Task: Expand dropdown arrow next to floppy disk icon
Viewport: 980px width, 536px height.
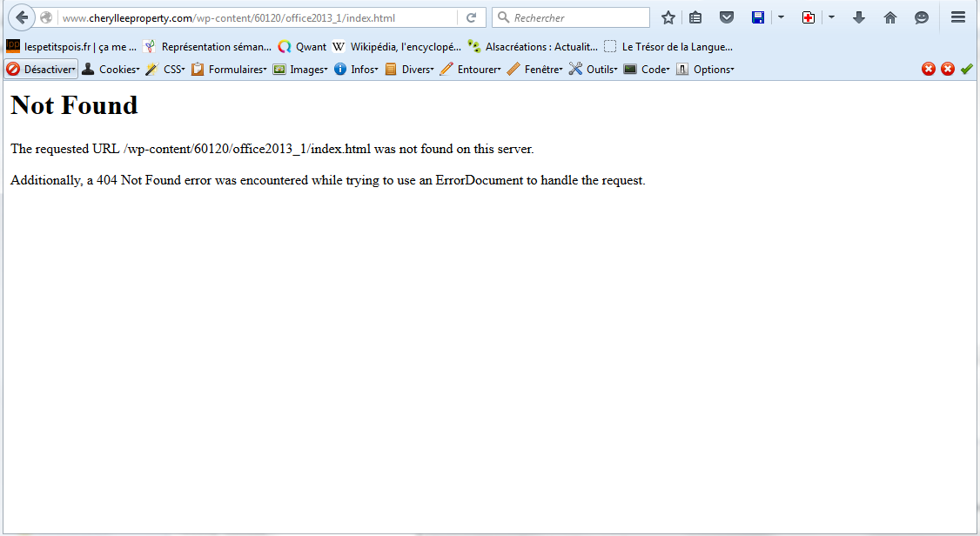Action: click(781, 17)
